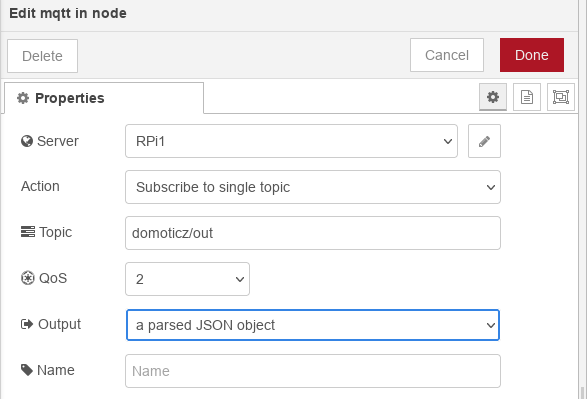Click the Topic label icon
The height and width of the screenshot is (399, 587).
[x=28, y=232]
